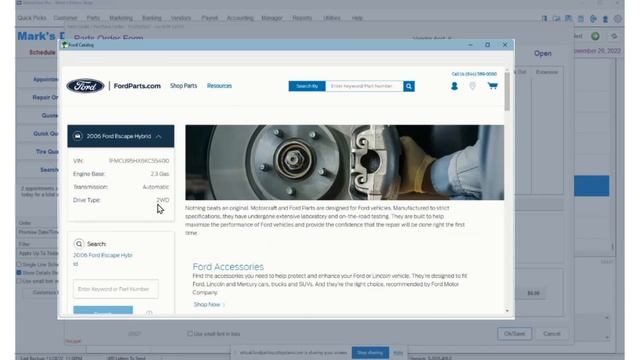Collapse the 2006 Ford Escape Hybrid panel chevron

point(159,136)
